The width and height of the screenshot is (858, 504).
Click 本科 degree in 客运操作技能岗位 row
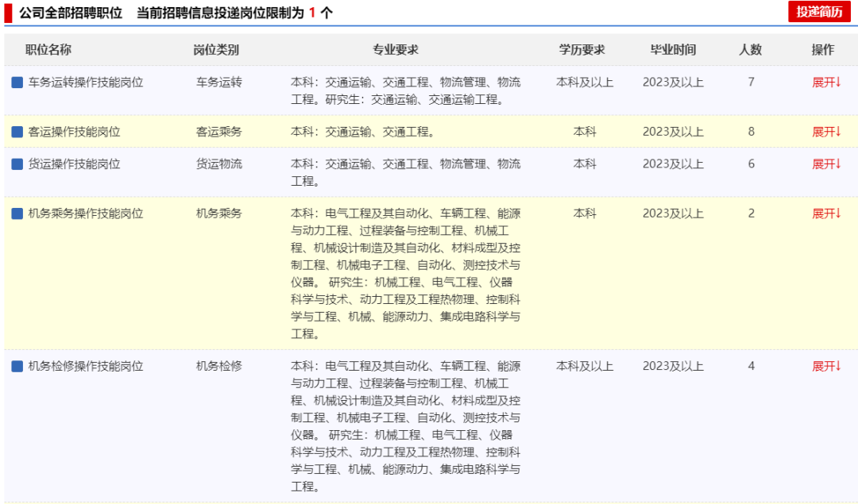point(585,132)
